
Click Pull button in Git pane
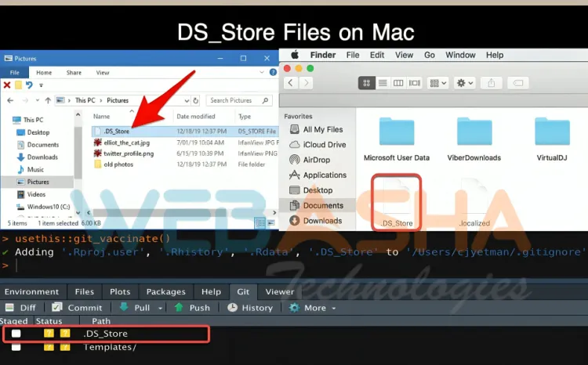click(x=135, y=308)
